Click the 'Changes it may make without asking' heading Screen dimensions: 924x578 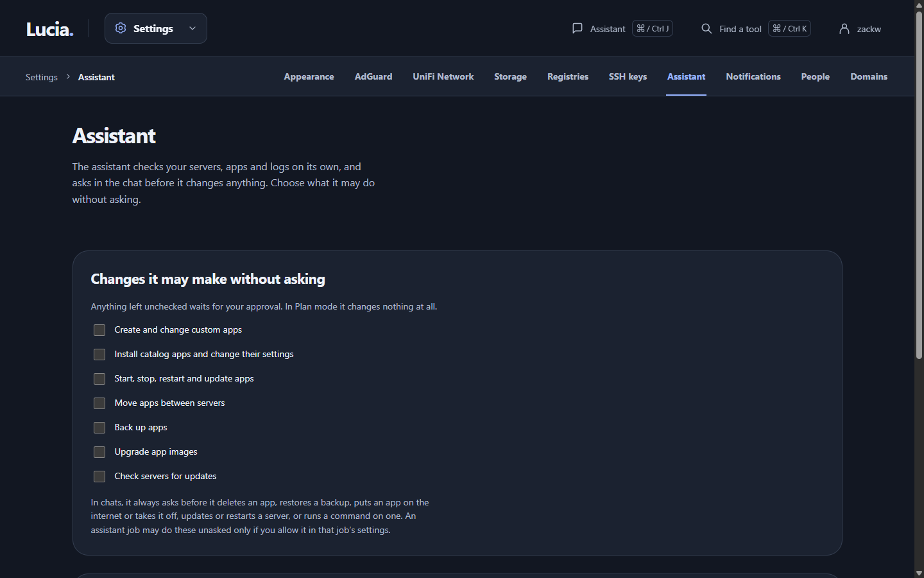[x=208, y=279]
